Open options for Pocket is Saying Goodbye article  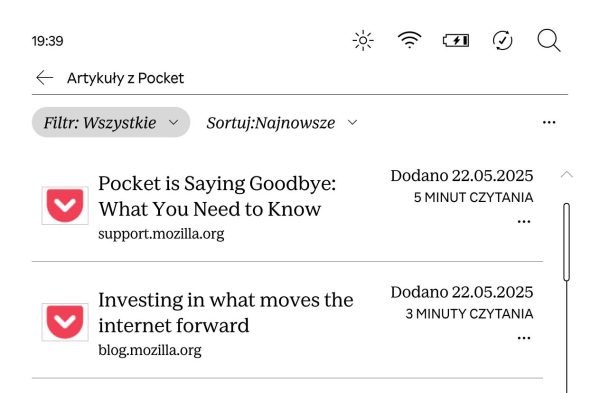pyautogui.click(x=524, y=222)
